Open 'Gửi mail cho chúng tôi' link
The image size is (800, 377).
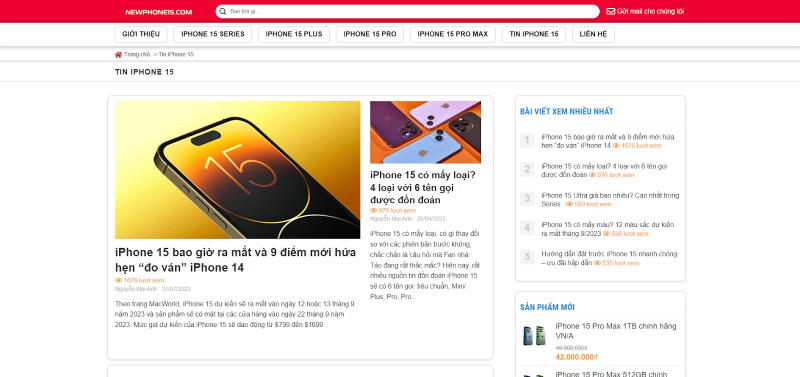[x=651, y=11]
